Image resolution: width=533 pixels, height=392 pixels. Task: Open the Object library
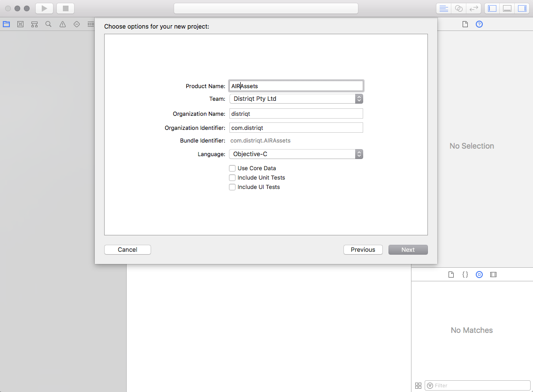(480, 274)
